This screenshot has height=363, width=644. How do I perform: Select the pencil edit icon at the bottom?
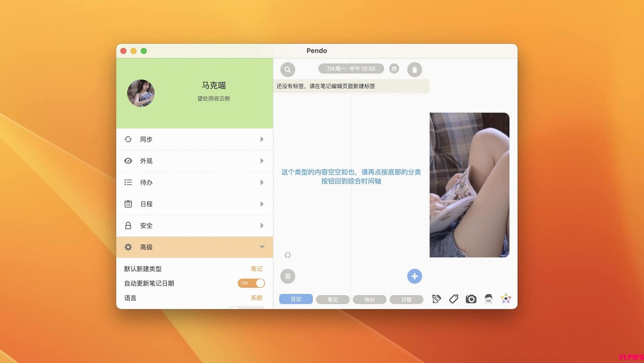click(x=436, y=299)
